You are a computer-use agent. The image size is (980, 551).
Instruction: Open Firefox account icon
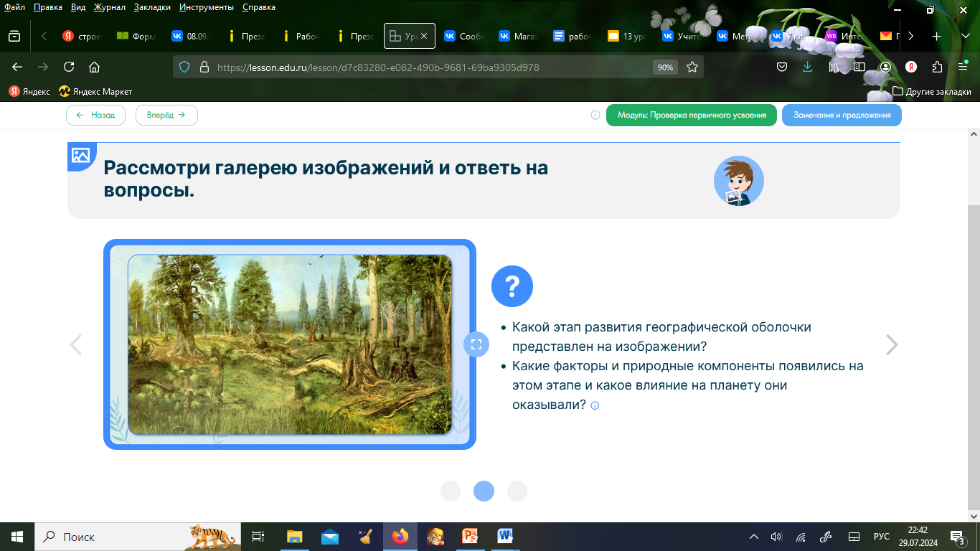tap(885, 67)
